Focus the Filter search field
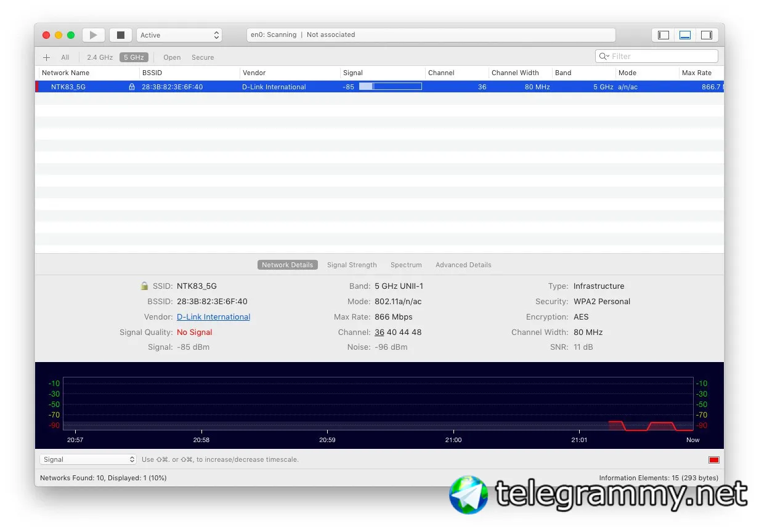The height and width of the screenshot is (532, 759). pos(657,56)
